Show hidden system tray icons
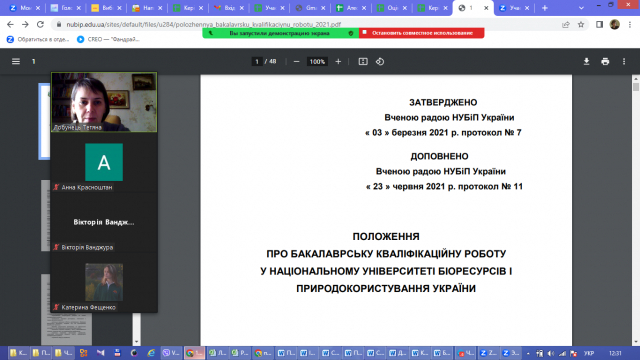The height and width of the screenshot is (360, 640). point(528,353)
